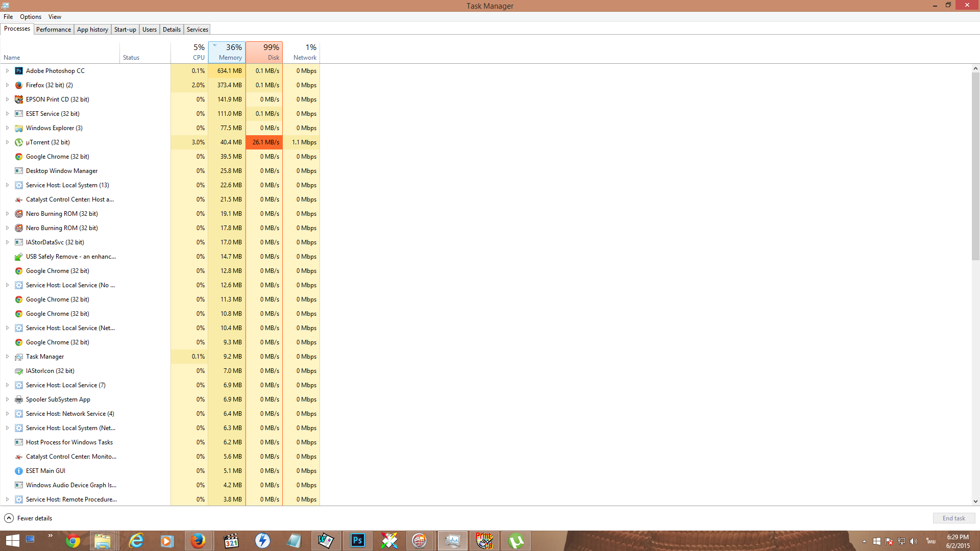Click the scroll down arrow of the process list
Screen dimensions: 980x551
(x=975, y=502)
